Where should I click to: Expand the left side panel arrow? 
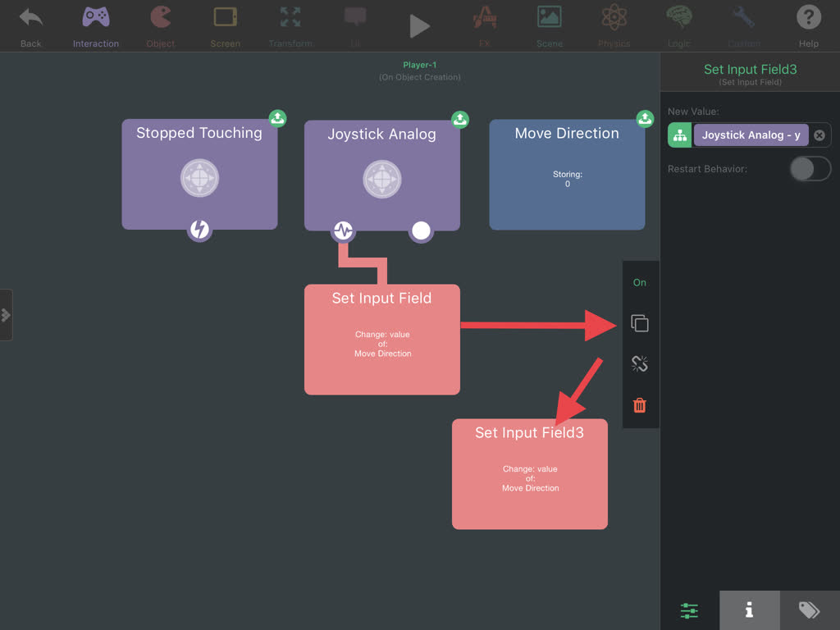6,315
